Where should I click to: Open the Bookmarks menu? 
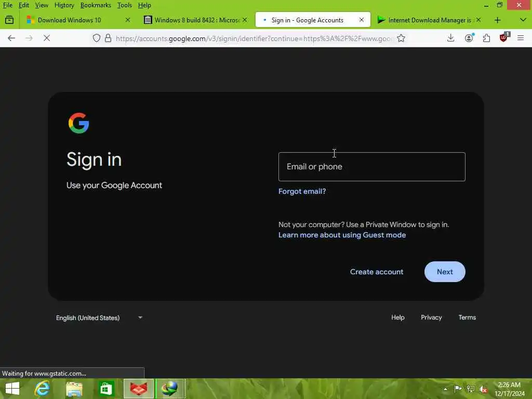96,5
